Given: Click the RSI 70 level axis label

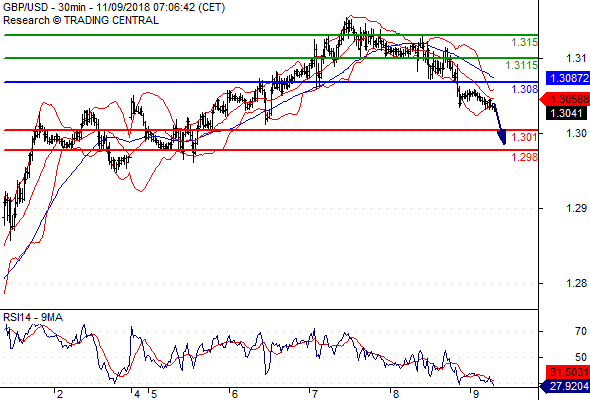Looking at the screenshot, I should click(x=581, y=331).
